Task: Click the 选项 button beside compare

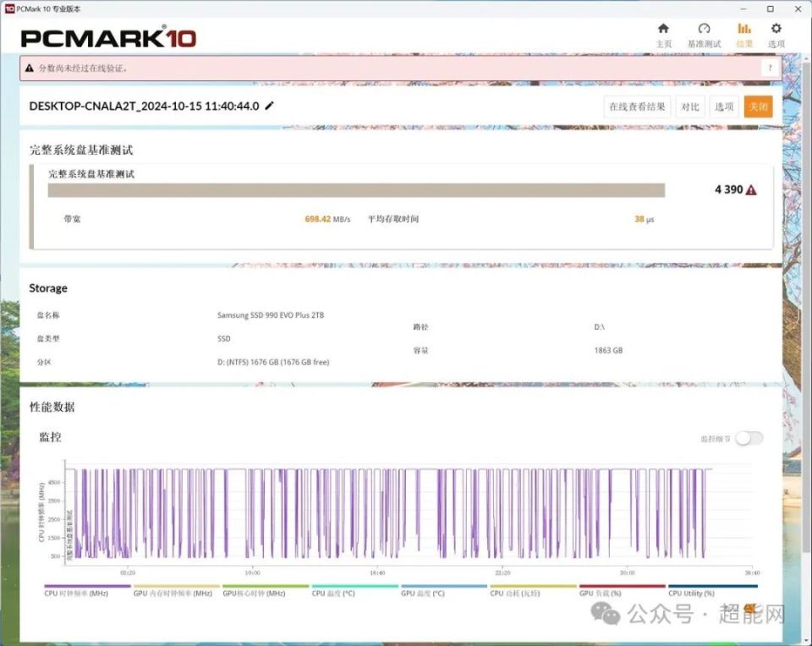Action: click(x=724, y=107)
